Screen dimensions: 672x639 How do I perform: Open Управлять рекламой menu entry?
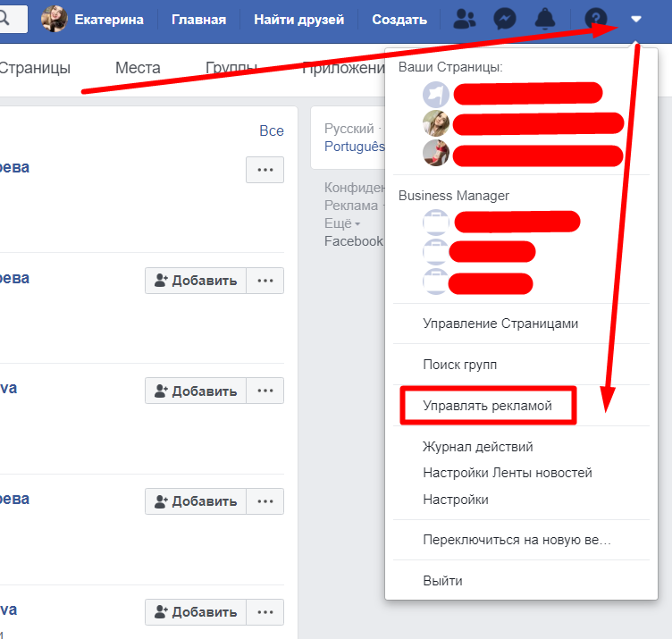coord(487,406)
